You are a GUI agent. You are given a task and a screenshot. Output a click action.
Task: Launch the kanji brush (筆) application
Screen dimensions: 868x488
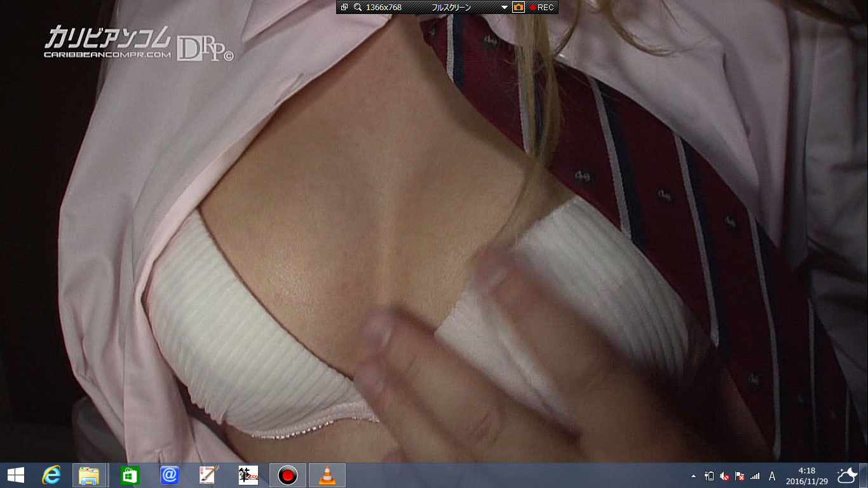pyautogui.click(x=248, y=475)
